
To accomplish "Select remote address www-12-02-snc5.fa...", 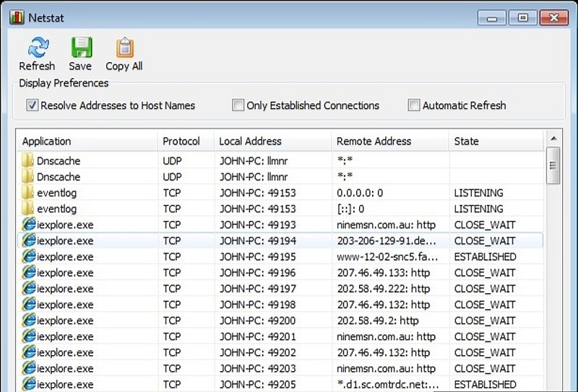I will pyautogui.click(x=387, y=257).
